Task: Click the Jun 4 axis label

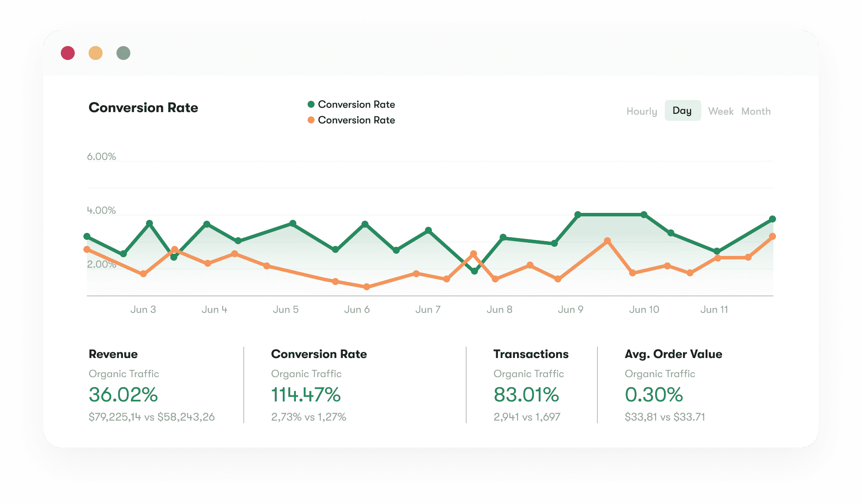Action: (214, 309)
